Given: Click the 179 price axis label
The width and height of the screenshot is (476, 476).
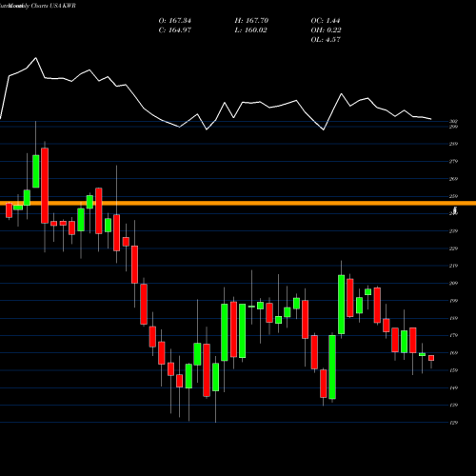Looking at the screenshot, I should (453, 335).
